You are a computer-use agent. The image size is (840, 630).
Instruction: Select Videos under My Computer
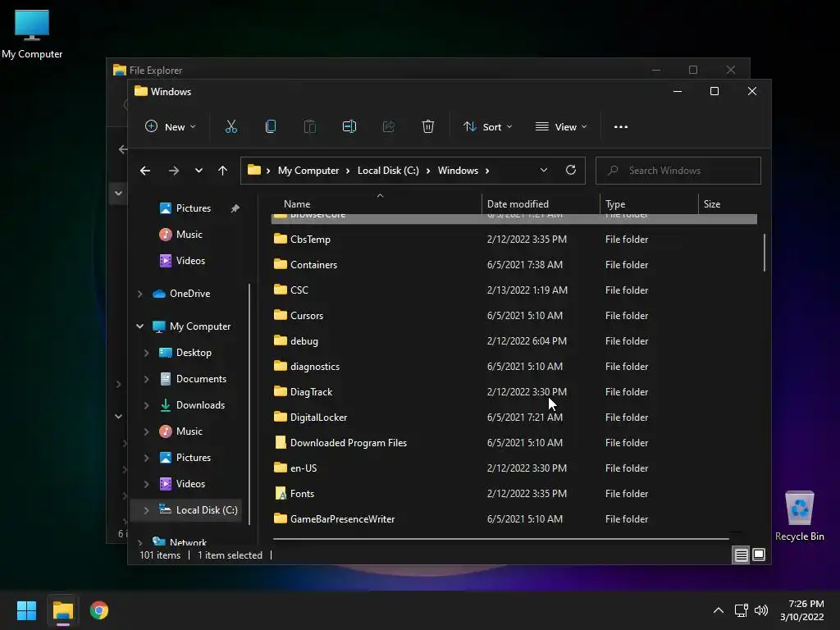coord(190,484)
